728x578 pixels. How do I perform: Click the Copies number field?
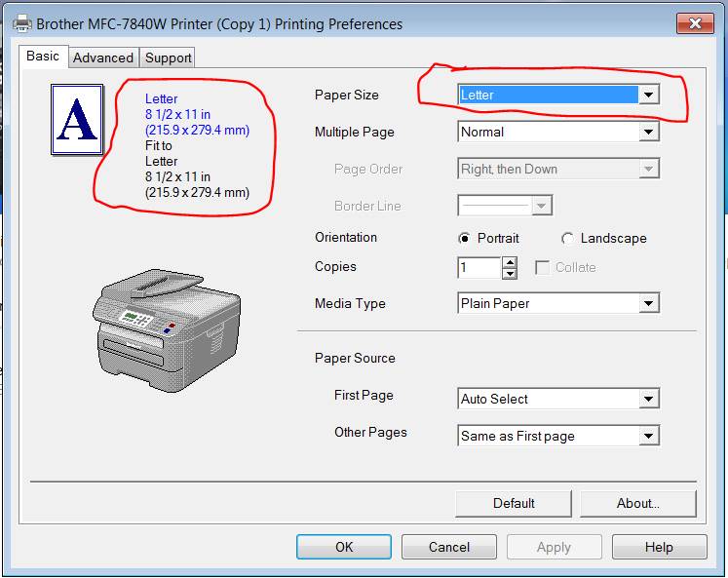[x=479, y=267]
